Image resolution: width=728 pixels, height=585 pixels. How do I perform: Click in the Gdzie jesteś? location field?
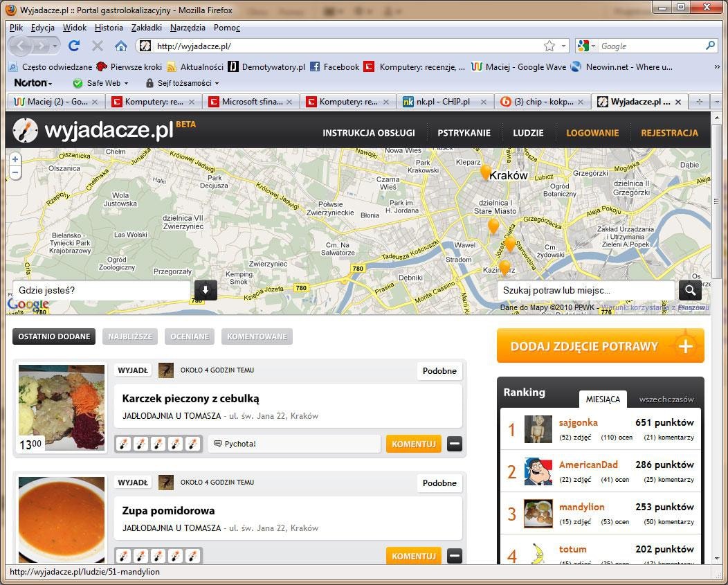pyautogui.click(x=101, y=290)
